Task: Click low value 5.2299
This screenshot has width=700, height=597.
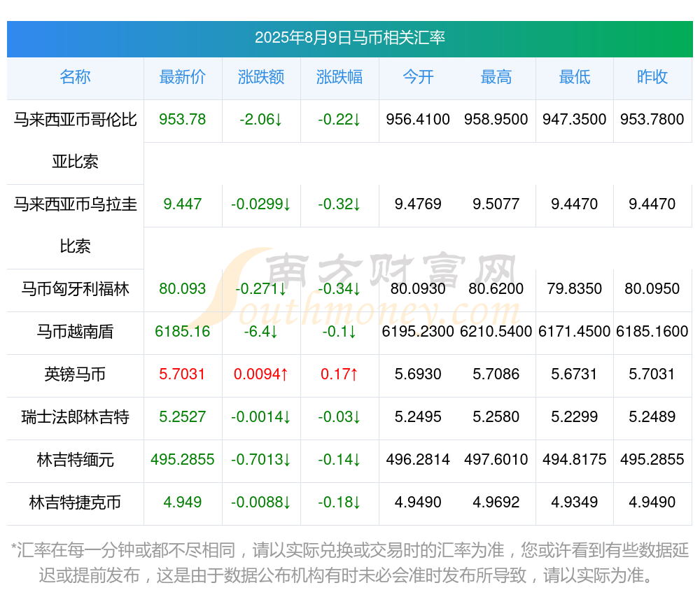Action: point(574,416)
